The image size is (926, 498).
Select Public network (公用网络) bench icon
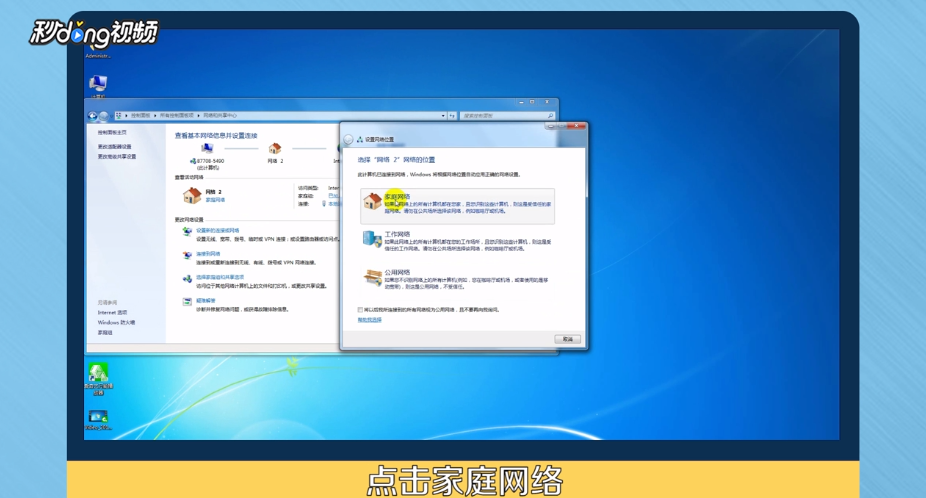coord(372,277)
